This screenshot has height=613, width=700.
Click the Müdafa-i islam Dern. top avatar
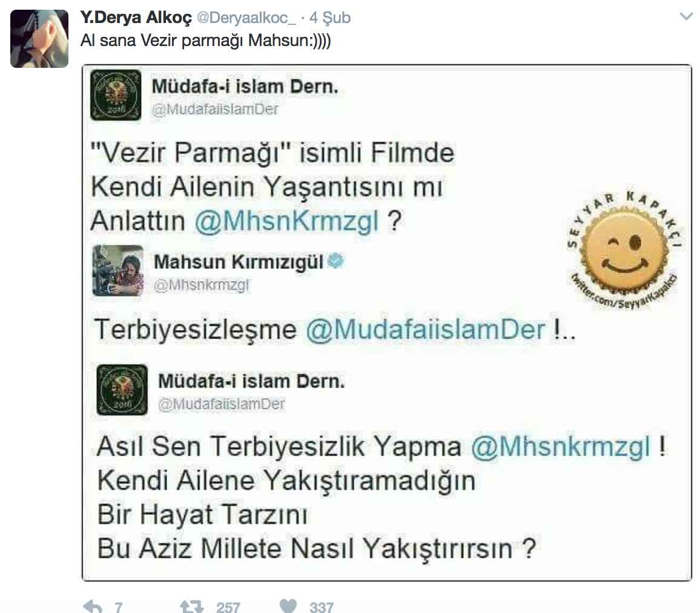point(116,95)
